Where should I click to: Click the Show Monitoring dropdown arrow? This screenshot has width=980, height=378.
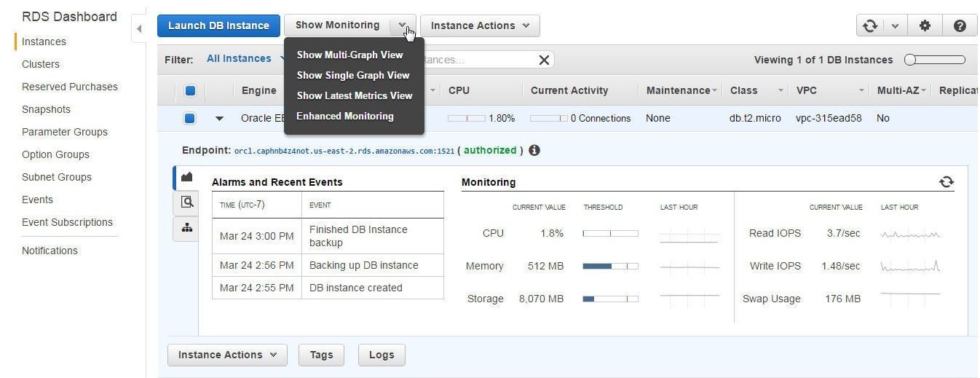click(x=403, y=25)
